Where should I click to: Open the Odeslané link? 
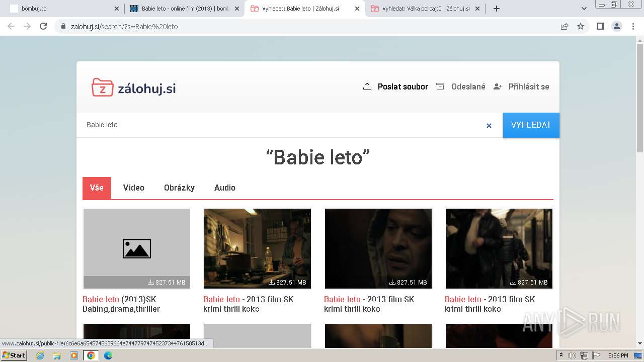click(468, 86)
